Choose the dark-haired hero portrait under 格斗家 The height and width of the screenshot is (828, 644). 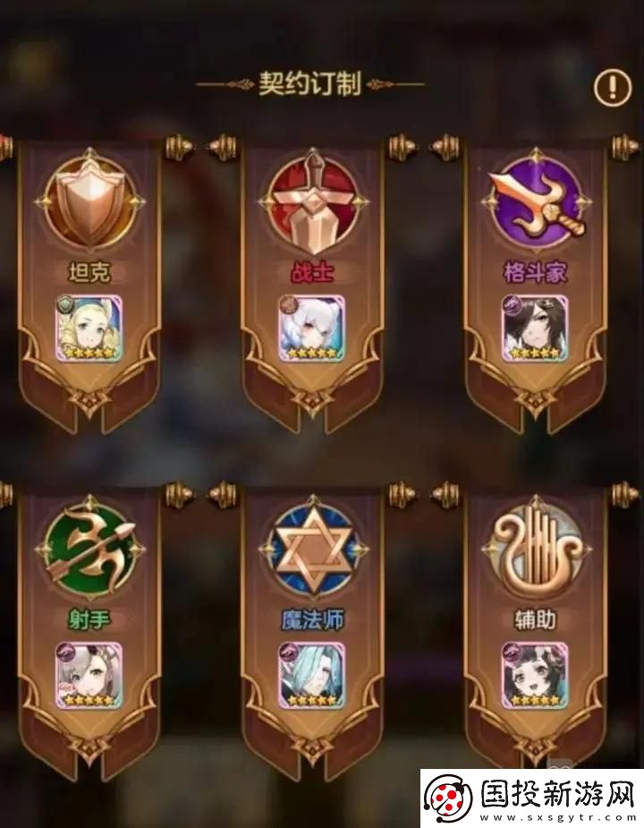click(x=535, y=329)
